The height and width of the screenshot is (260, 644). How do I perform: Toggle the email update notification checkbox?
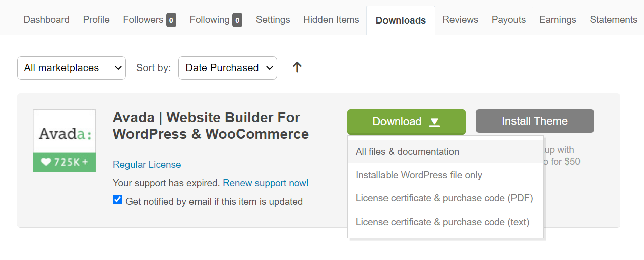[117, 200]
